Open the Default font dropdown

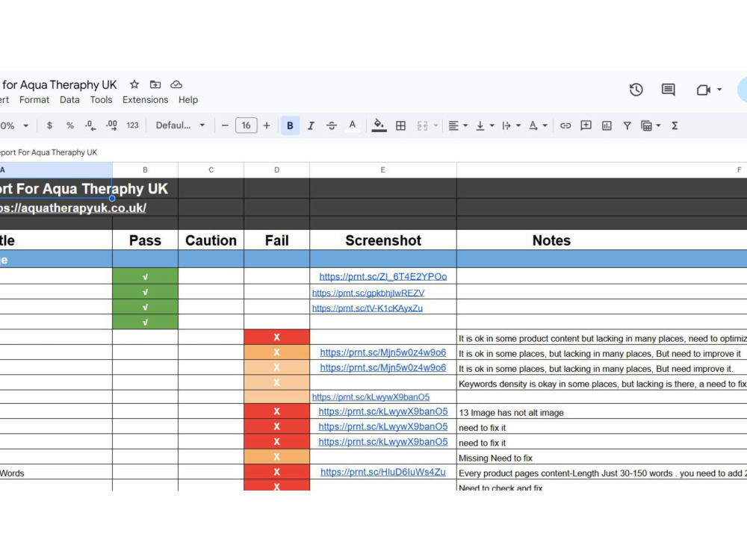click(180, 125)
